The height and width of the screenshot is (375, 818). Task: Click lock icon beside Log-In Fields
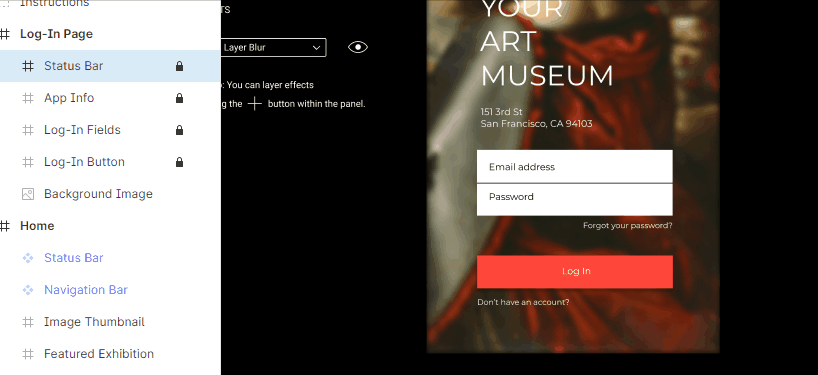tap(179, 130)
